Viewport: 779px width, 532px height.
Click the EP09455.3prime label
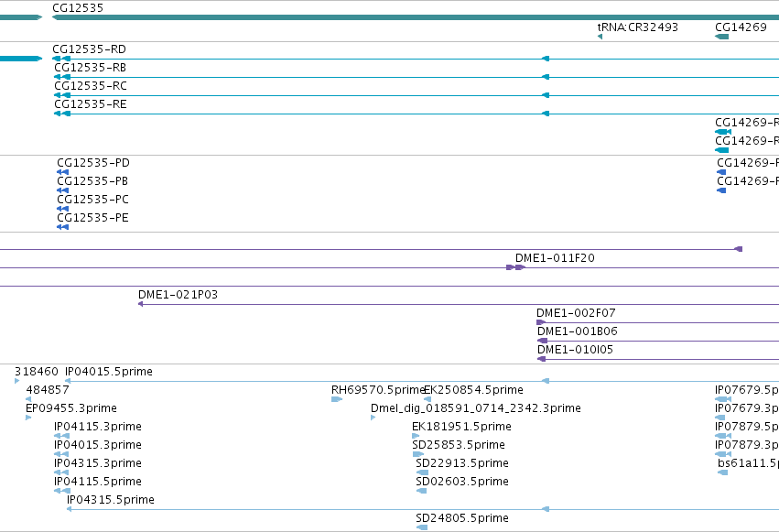pos(71,408)
